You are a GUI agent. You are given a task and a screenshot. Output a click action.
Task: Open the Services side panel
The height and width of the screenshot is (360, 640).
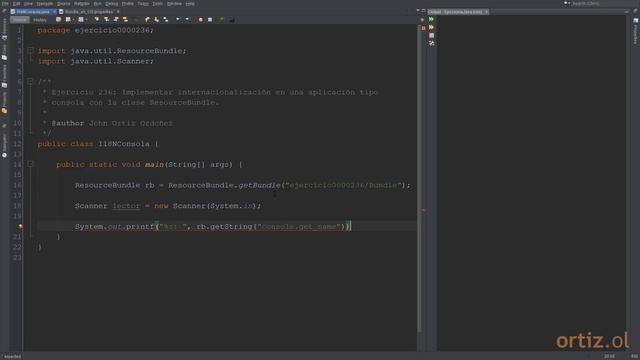pyautogui.click(x=4, y=29)
